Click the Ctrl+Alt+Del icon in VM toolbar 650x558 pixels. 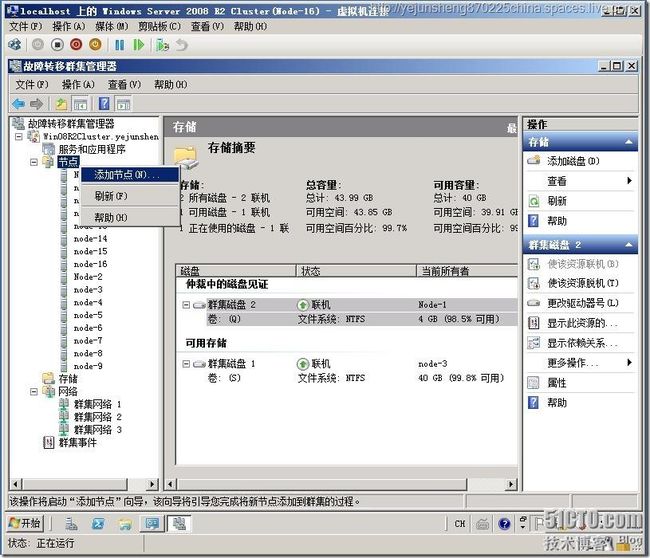15,45
